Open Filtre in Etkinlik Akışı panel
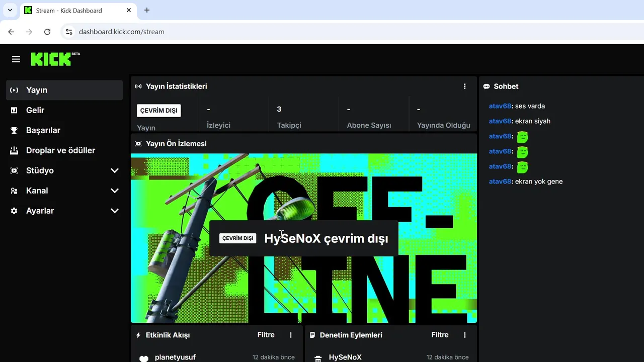Image resolution: width=644 pixels, height=362 pixels. [266, 335]
